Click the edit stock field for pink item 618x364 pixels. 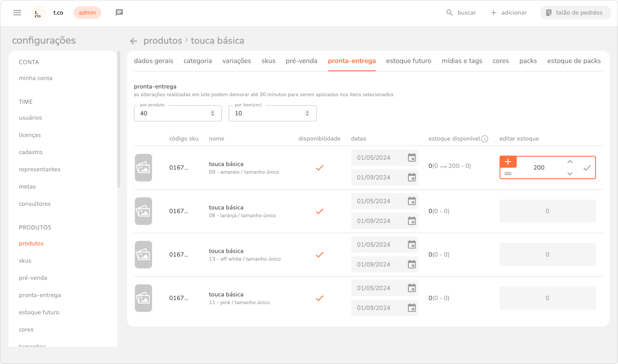547,298
